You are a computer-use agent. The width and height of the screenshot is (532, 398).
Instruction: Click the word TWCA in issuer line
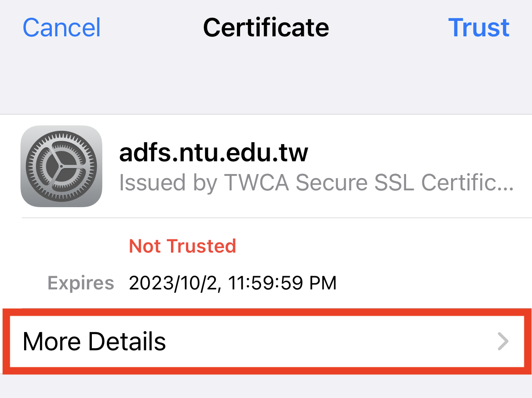(257, 182)
